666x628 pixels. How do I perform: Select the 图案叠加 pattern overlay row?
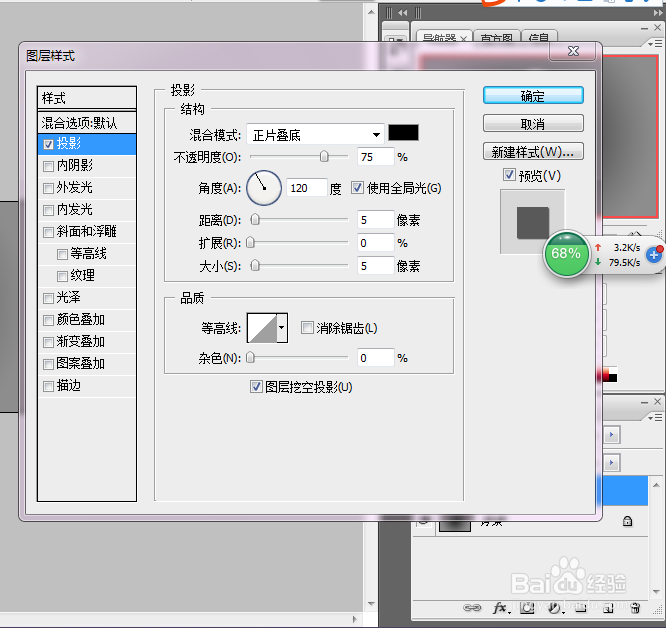tap(87, 364)
